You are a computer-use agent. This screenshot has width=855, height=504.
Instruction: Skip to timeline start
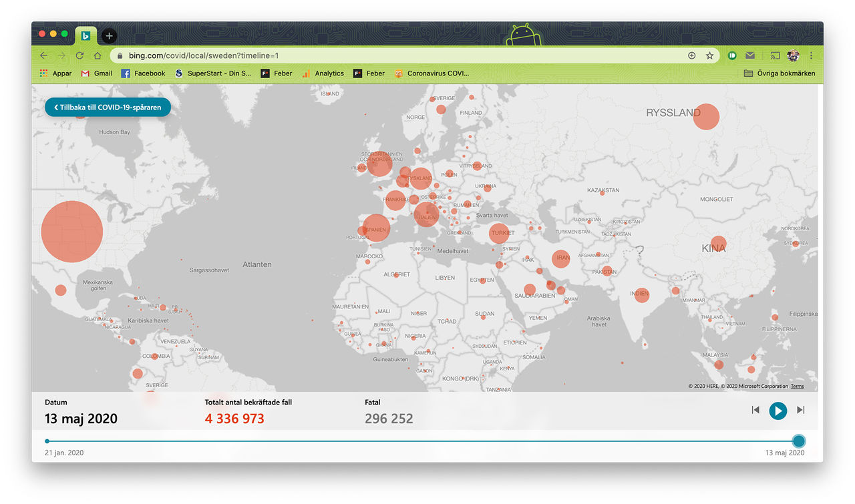[x=755, y=410]
